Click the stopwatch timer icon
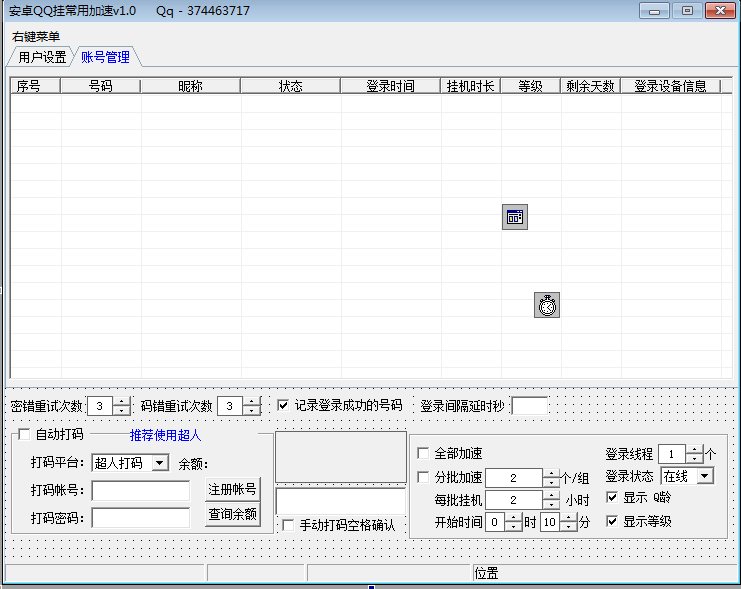The height and width of the screenshot is (589, 741). tap(546, 305)
